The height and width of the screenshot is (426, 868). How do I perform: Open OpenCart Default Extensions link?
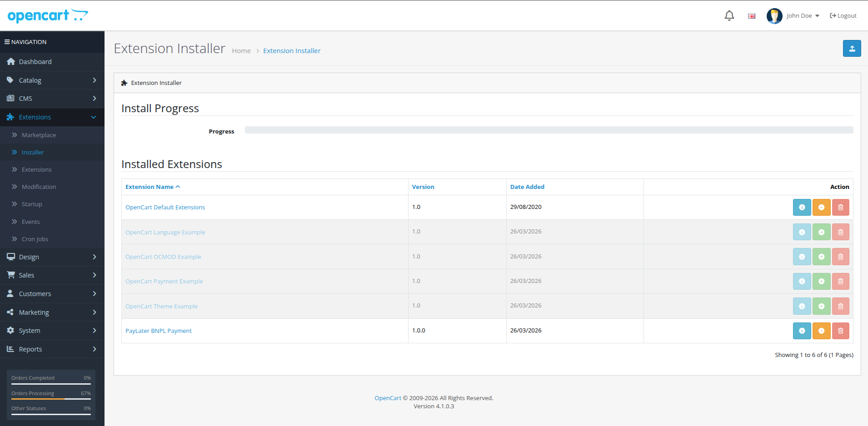coord(165,207)
